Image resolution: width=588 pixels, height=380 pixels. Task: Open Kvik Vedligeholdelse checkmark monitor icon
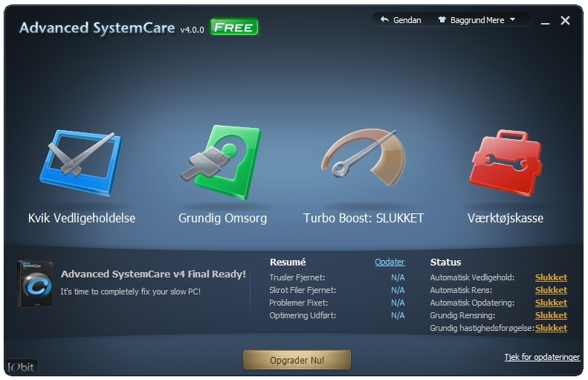point(81,163)
